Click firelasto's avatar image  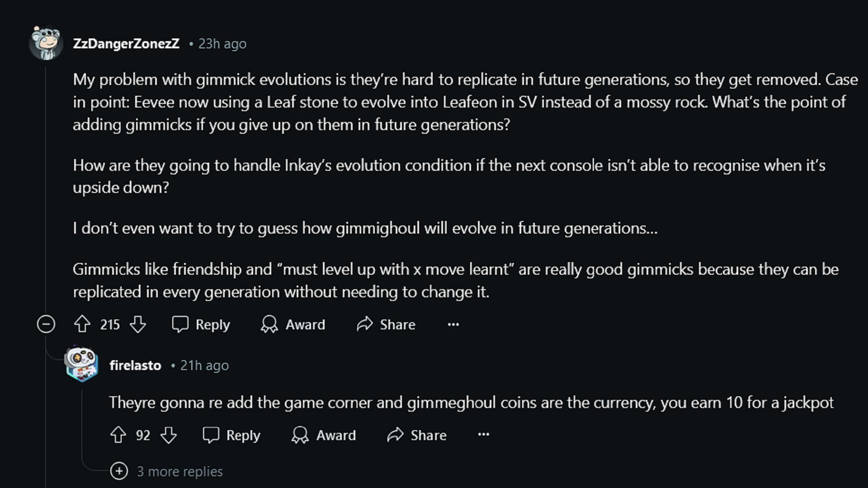tap(81, 364)
